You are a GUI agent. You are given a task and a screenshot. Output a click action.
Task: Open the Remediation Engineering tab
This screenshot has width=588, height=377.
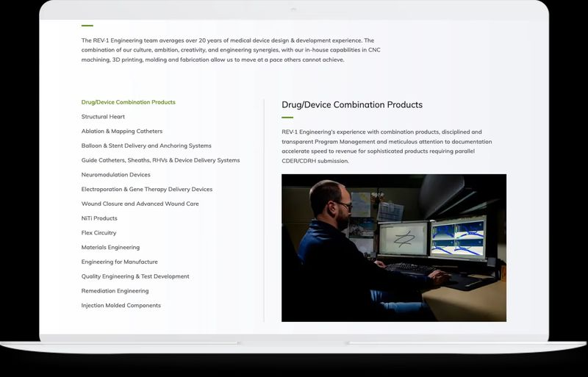pos(115,291)
